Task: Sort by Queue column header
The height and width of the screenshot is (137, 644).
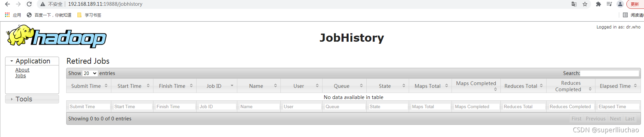Action: 344,86
